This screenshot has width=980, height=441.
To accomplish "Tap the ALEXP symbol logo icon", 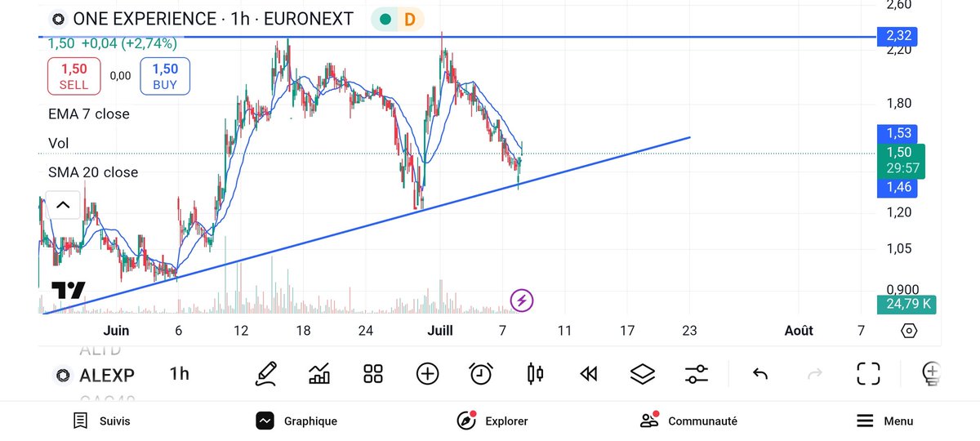I will tap(62, 375).
